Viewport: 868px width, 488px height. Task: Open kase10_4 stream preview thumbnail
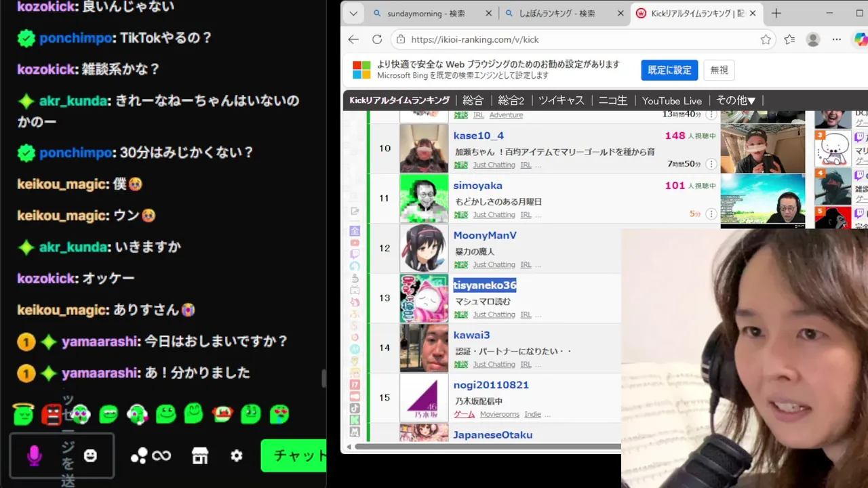762,148
